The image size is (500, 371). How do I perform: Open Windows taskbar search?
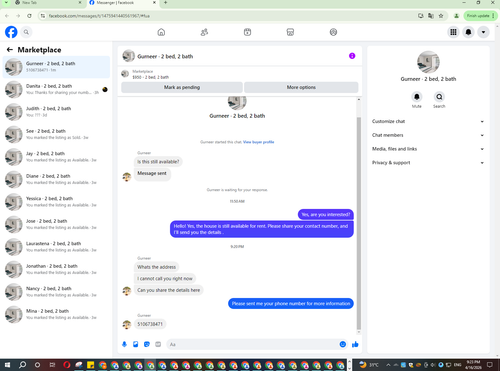click(x=22, y=365)
